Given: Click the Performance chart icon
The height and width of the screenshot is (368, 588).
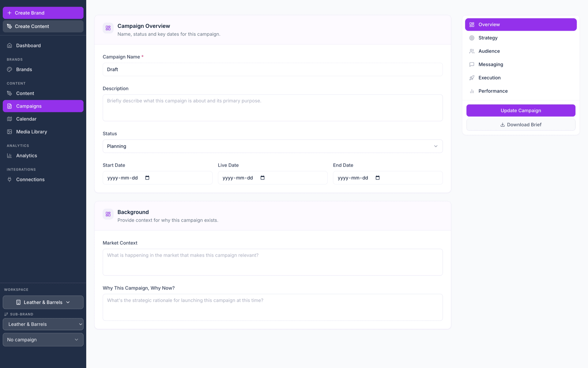Looking at the screenshot, I should pos(472,91).
